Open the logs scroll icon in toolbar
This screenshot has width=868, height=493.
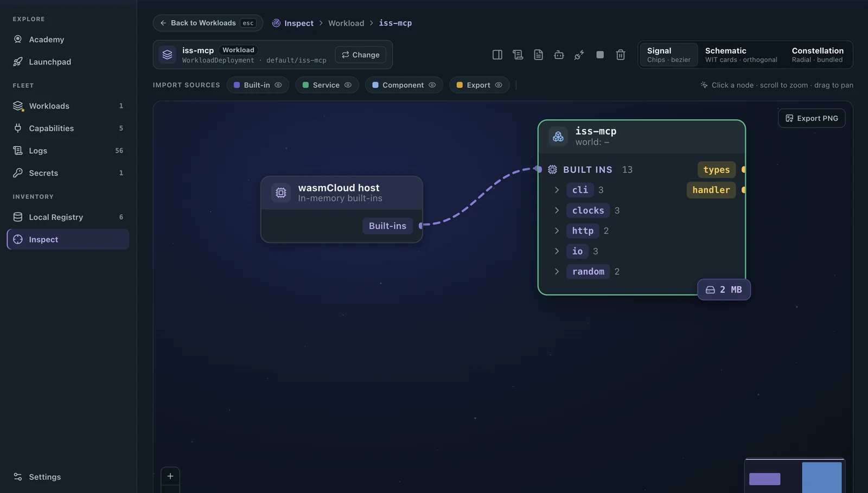(x=518, y=55)
